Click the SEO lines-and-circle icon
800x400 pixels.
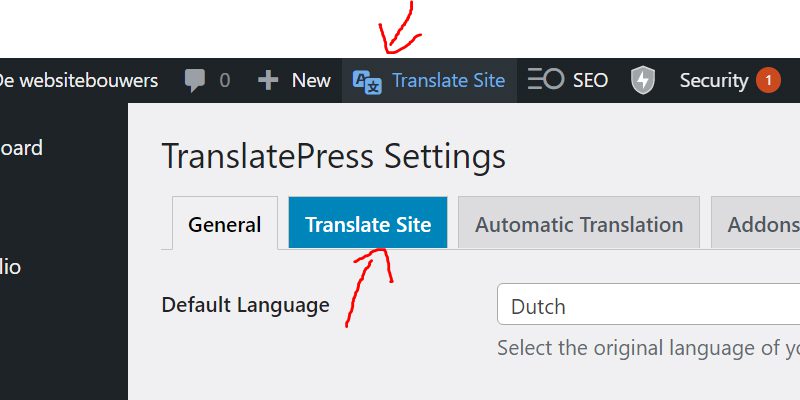pos(545,80)
